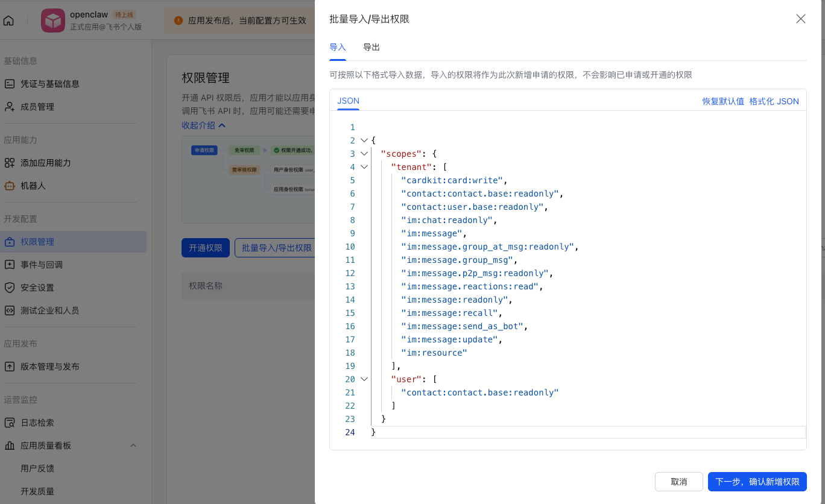Viewport: 825px width, 504px height.
Task: Open 凭证与基础信息 in the sidebar
Action: click(x=49, y=84)
